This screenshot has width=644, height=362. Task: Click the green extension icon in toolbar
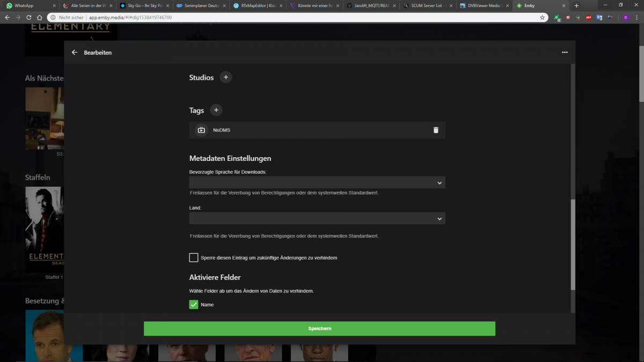click(557, 17)
